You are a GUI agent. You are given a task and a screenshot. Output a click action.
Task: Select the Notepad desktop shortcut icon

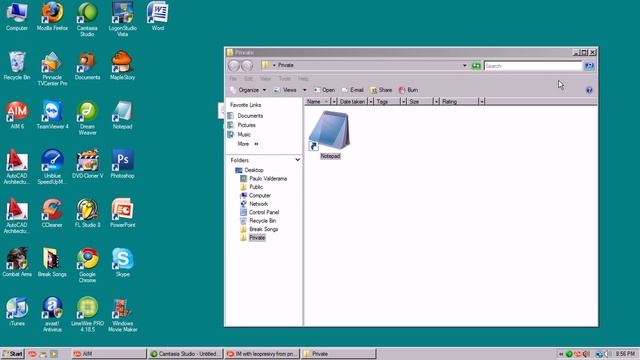point(122,115)
